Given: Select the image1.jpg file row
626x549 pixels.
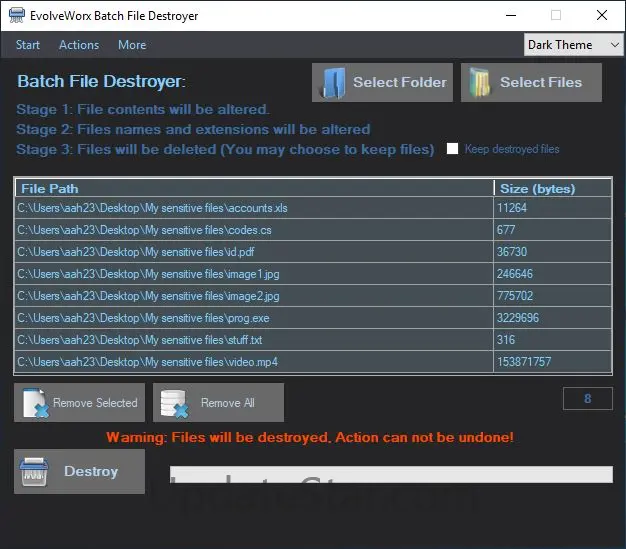Looking at the screenshot, I should pos(254,274).
